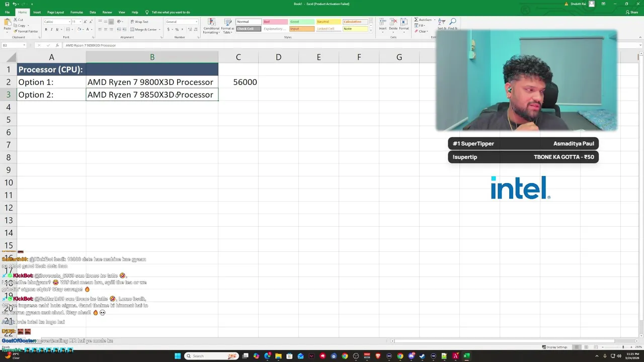Viewport: 644px width, 362px height.
Task: Apply the Calculation cell style
Action: coord(355,22)
